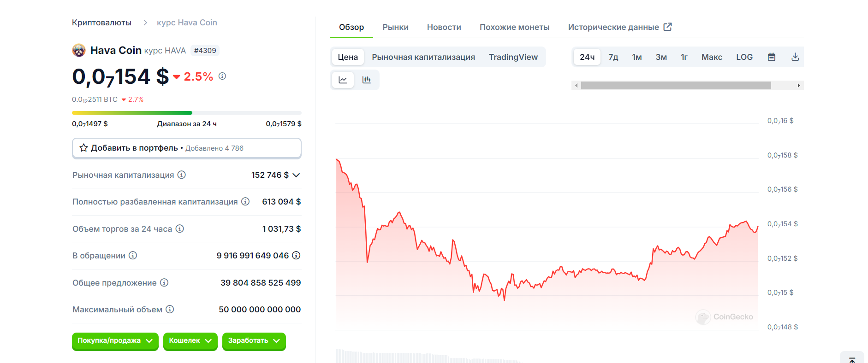Go to Криптовалюты breadcrumb link

click(101, 23)
